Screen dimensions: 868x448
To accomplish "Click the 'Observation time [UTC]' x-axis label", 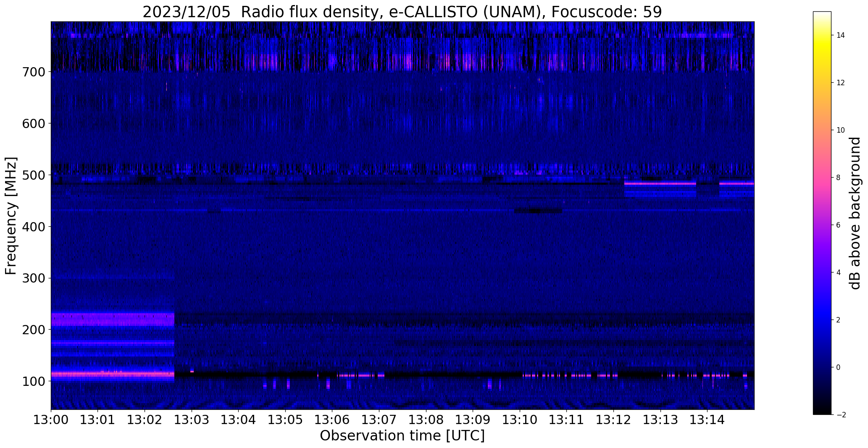I will 402,436.
